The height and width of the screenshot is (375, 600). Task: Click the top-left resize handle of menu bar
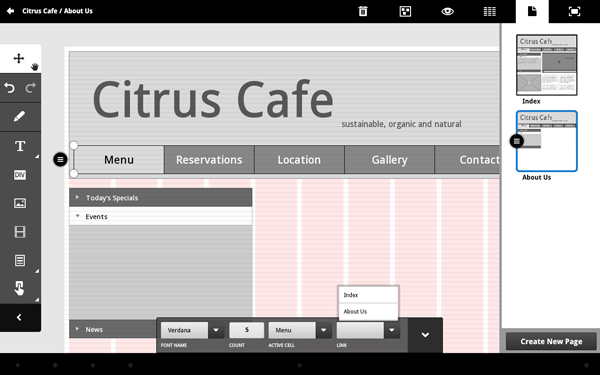(74, 145)
